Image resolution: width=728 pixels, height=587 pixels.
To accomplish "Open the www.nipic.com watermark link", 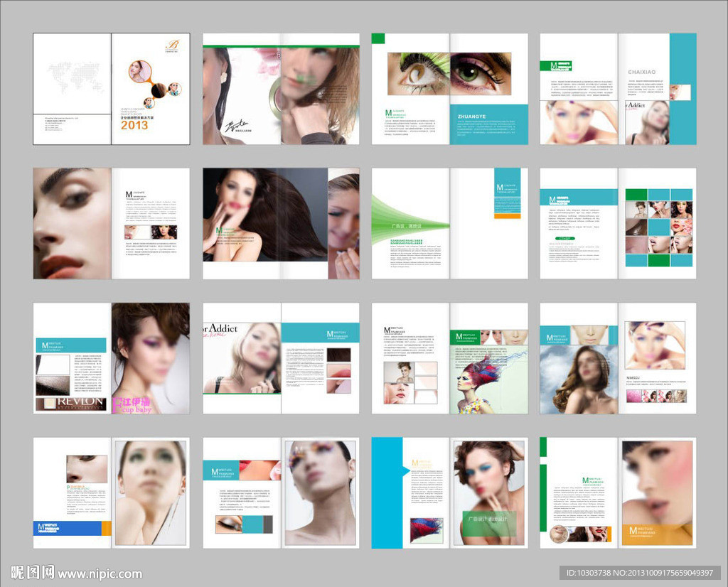I will pyautogui.click(x=100, y=573).
